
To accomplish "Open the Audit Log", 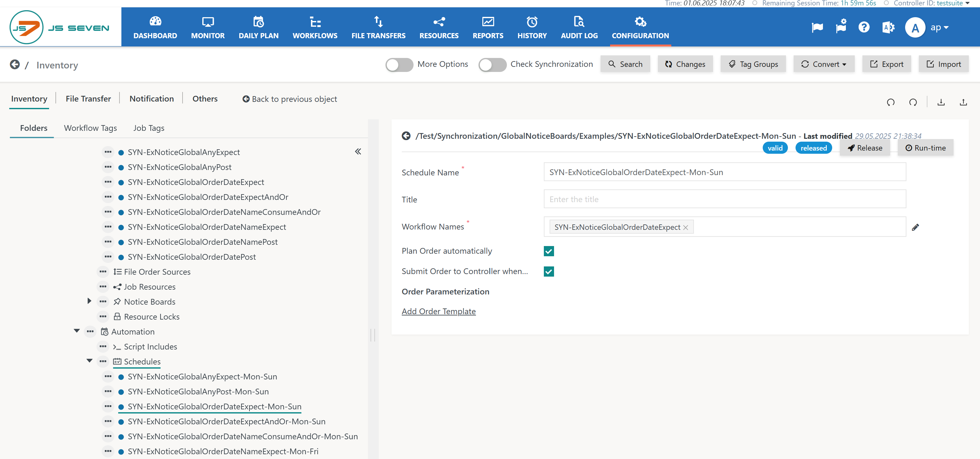I will 579,27.
